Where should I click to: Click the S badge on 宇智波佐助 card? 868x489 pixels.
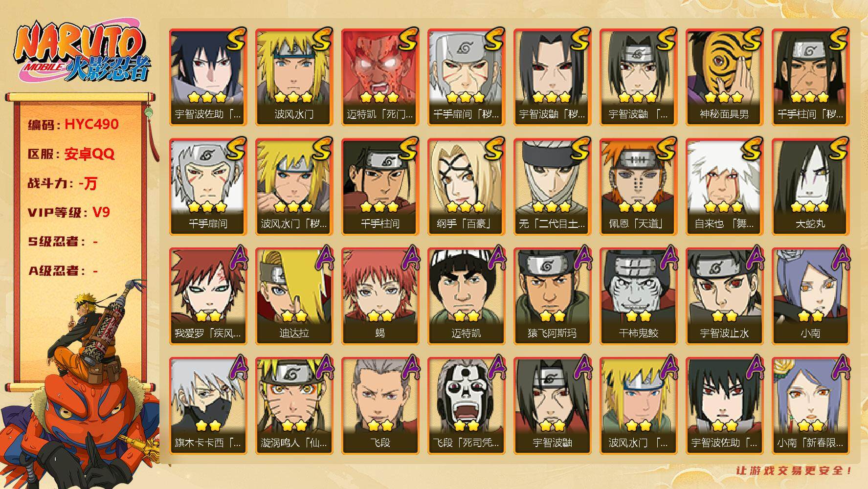click(235, 39)
